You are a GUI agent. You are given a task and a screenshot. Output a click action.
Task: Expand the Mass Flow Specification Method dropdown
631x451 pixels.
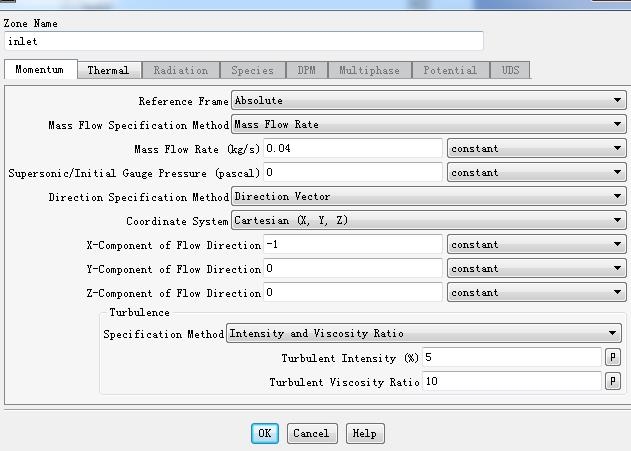(x=427, y=124)
